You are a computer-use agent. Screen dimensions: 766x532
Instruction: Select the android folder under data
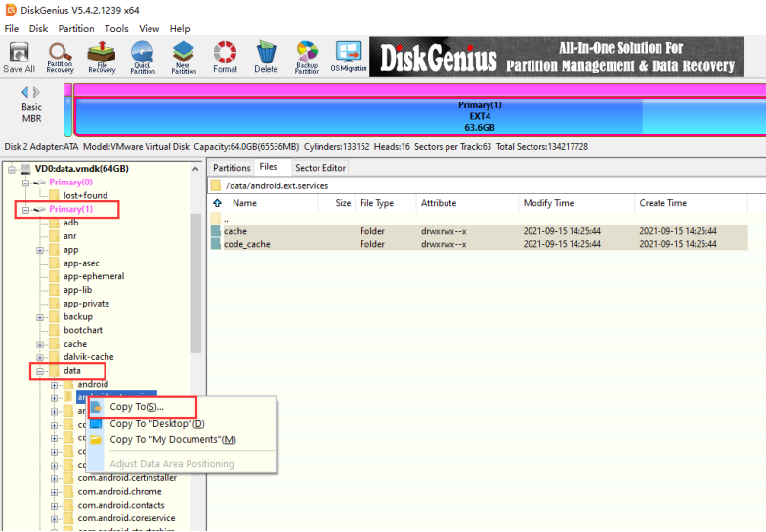click(93, 385)
